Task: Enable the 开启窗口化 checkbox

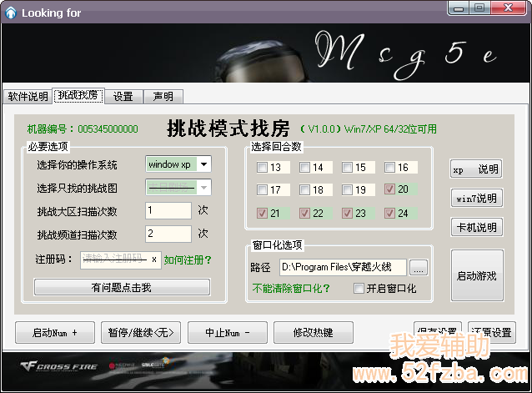Action: pos(359,289)
